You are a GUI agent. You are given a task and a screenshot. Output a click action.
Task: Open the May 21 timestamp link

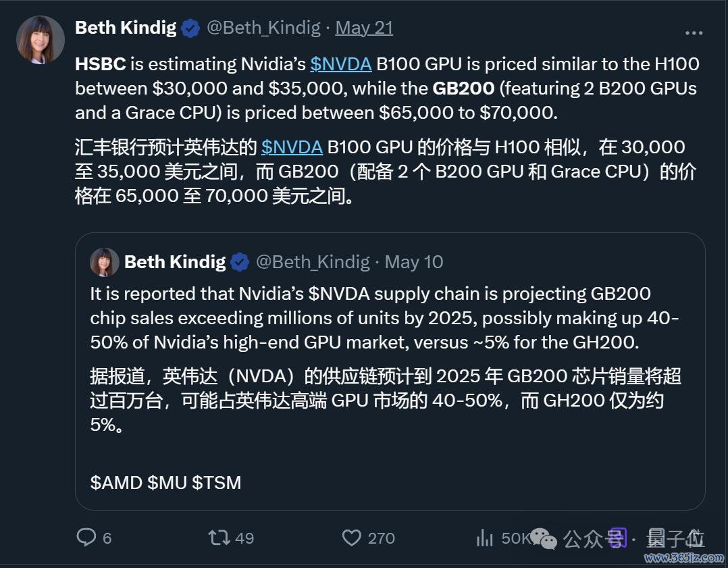pos(365,28)
